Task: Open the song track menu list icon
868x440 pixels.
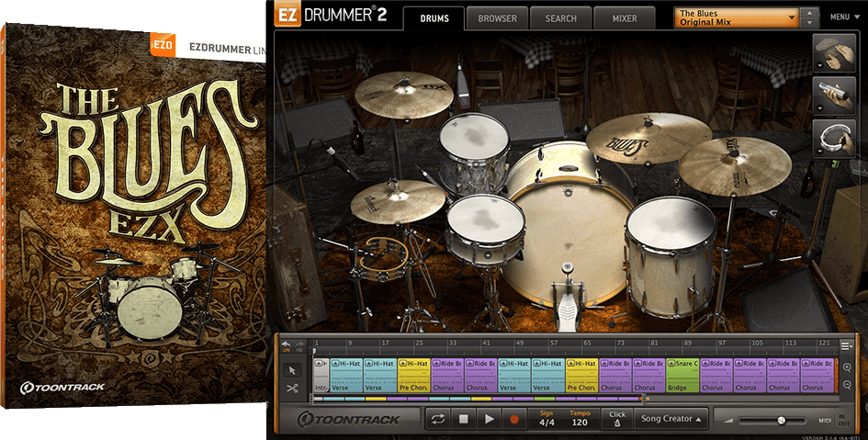Action: click(x=846, y=346)
